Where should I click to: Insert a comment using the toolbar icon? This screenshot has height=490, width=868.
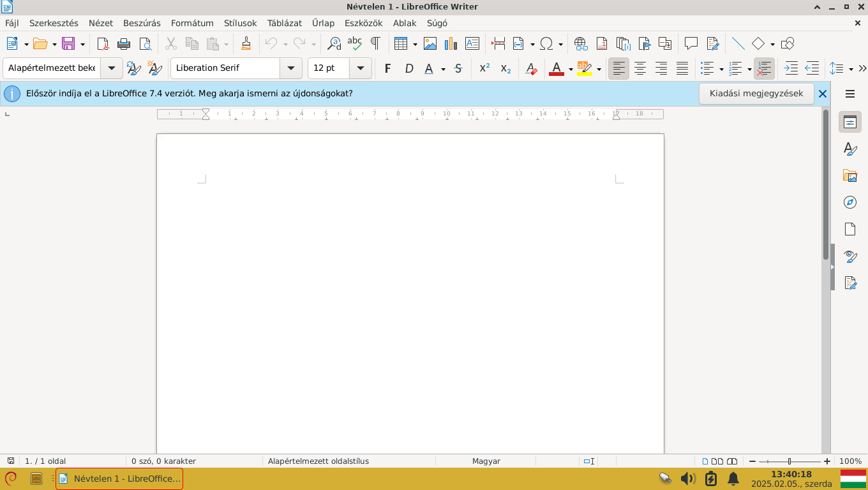(x=691, y=43)
